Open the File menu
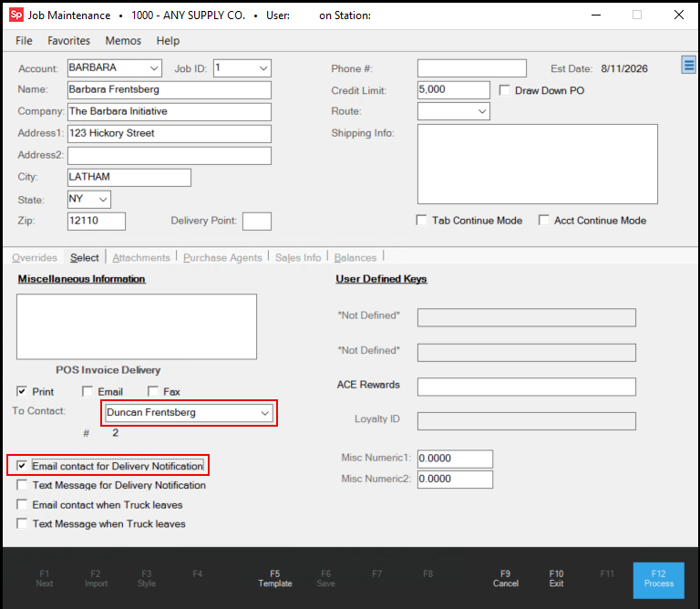700x609 pixels. pyautogui.click(x=24, y=41)
